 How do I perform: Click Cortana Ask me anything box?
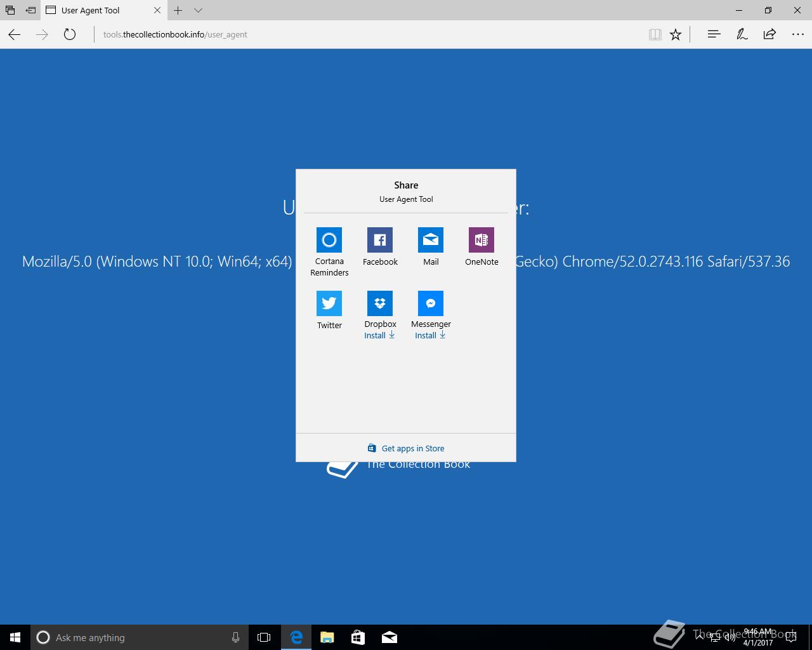(139, 637)
